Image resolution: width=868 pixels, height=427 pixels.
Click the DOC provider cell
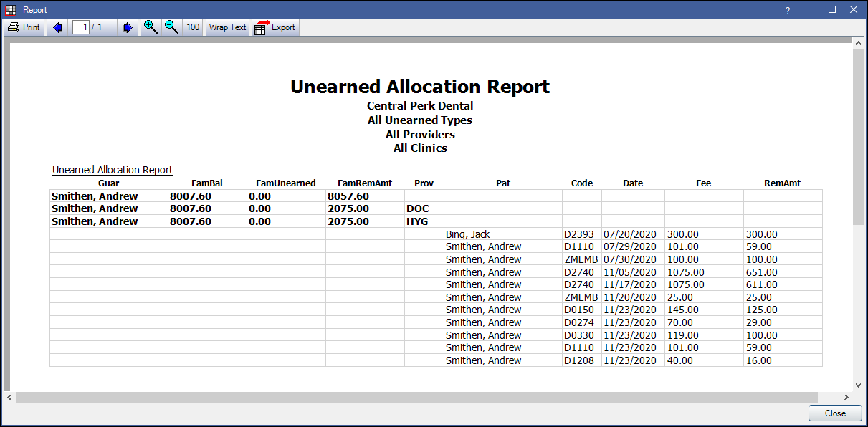coord(424,208)
